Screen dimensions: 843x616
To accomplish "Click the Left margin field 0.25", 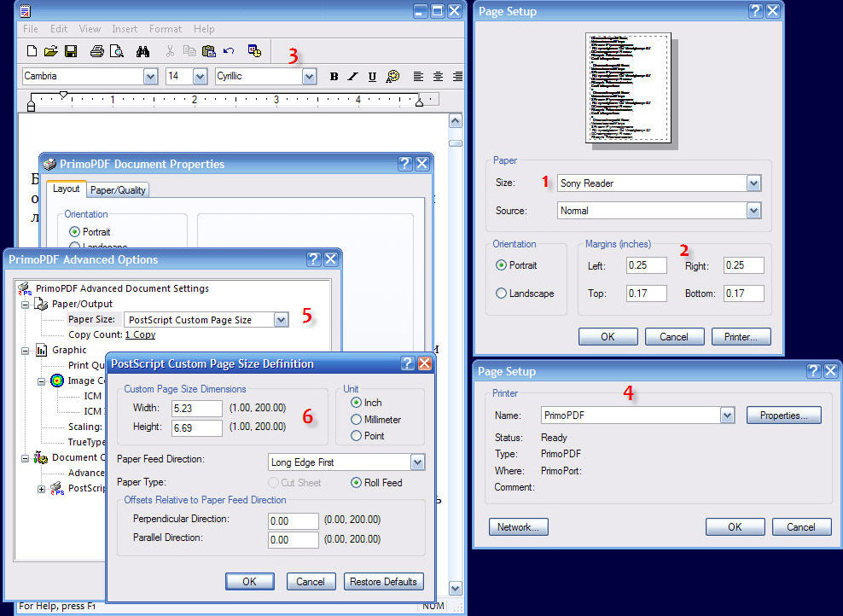I will tap(647, 265).
